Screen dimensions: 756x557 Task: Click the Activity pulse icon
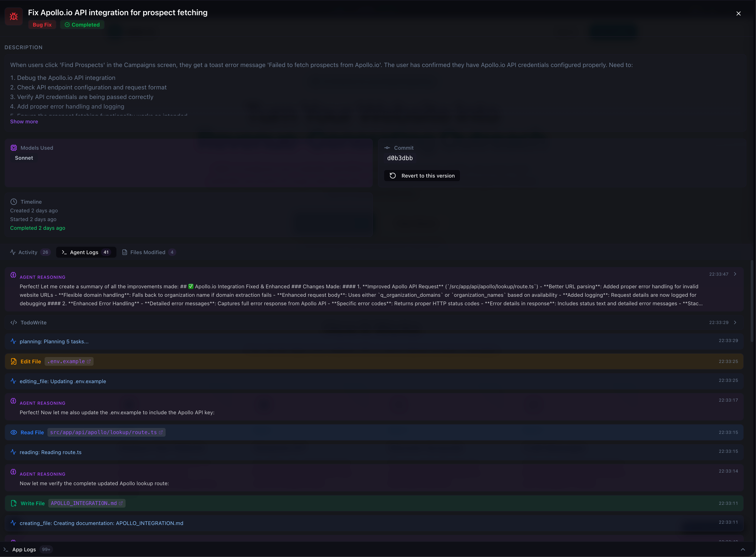[x=13, y=252]
